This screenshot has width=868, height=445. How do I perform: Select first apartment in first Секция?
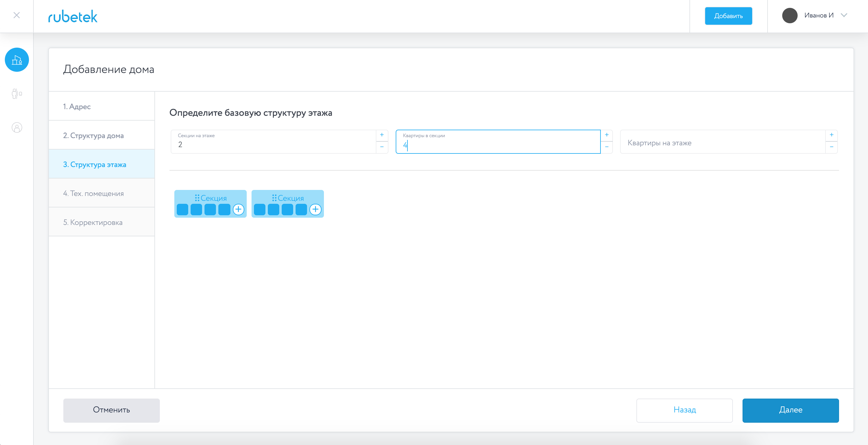[x=182, y=210]
